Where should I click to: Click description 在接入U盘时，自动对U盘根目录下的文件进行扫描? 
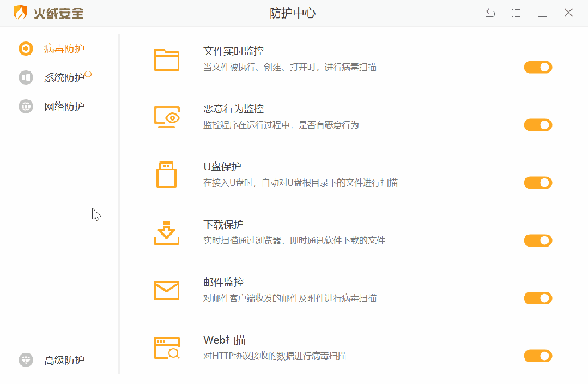pos(300,183)
